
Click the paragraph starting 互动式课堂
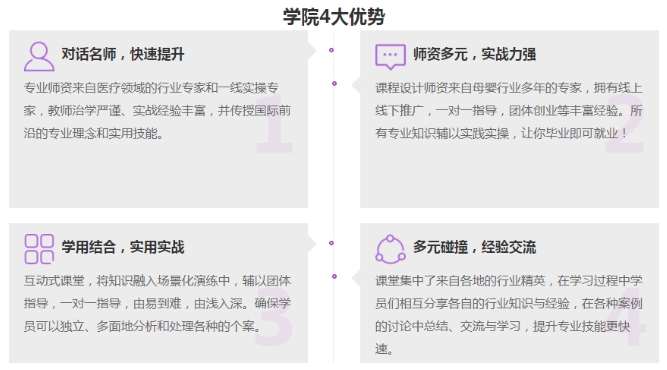[157, 303]
